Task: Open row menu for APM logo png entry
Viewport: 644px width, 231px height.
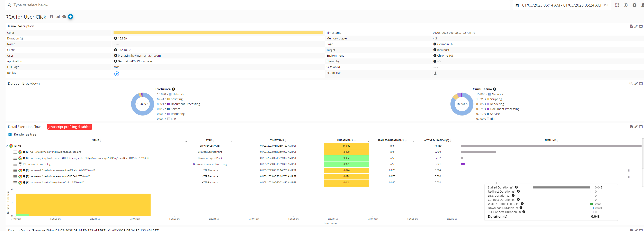Action: click(15, 152)
